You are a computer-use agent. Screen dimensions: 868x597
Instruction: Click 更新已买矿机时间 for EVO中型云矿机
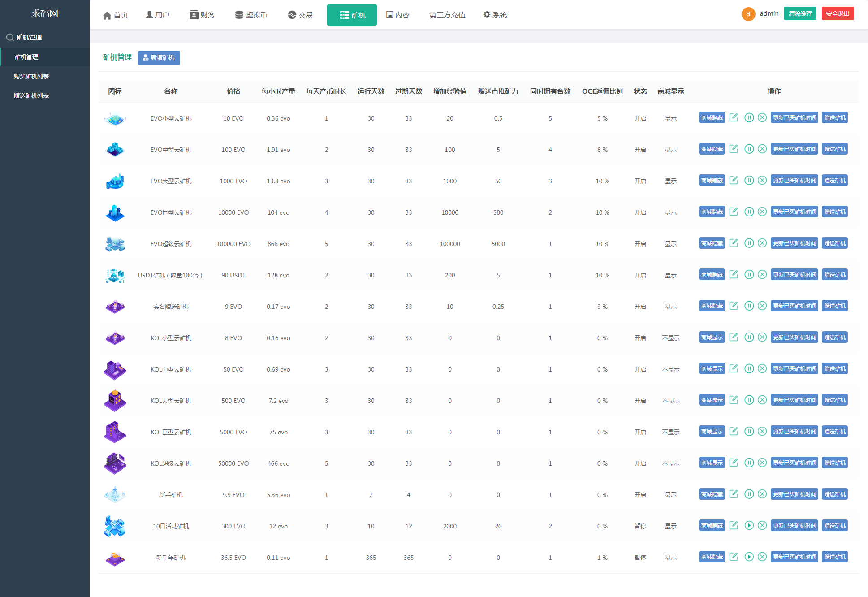pyautogui.click(x=795, y=149)
